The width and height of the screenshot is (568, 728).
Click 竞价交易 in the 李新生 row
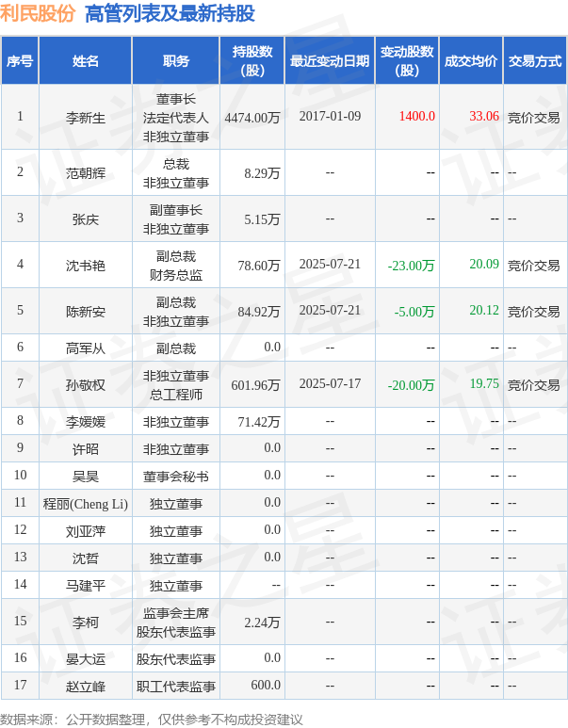coord(534,118)
